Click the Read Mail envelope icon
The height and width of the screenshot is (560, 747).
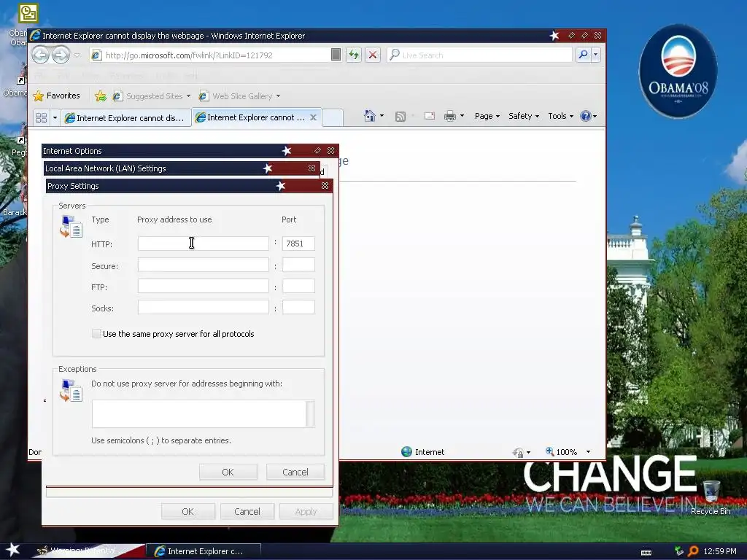[429, 116]
